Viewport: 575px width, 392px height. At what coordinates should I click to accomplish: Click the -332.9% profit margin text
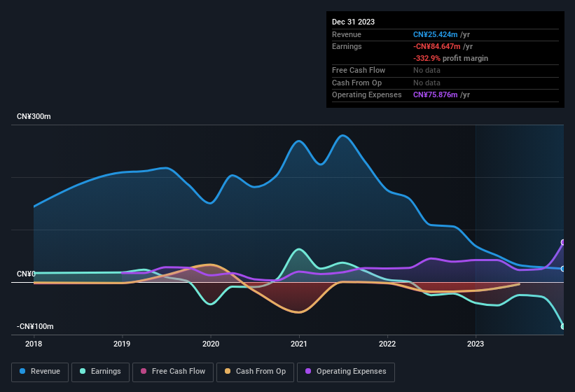[451, 58]
